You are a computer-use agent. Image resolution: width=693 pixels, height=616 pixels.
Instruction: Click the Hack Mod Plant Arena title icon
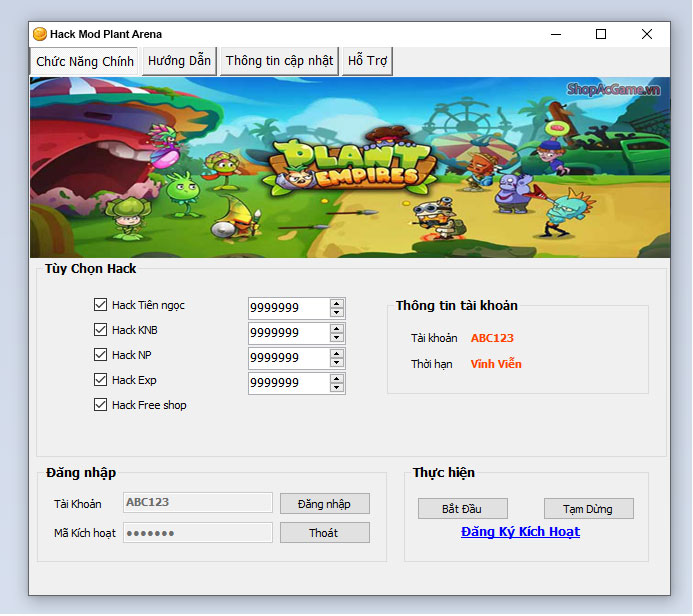[40, 34]
